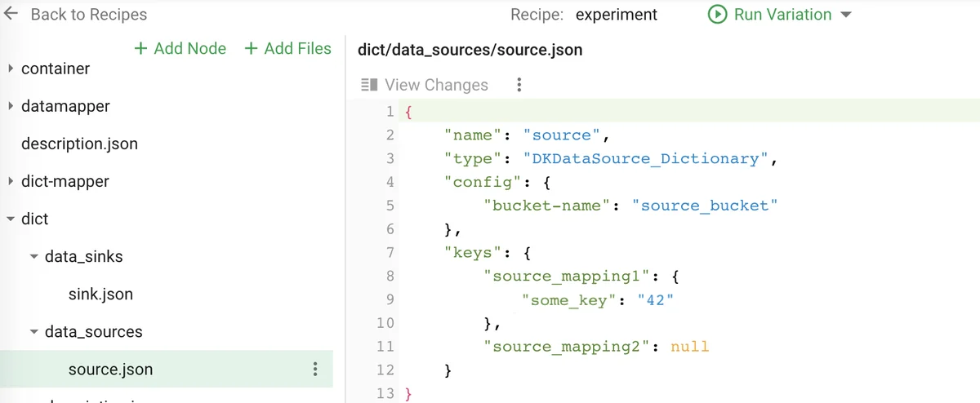Click Add Node button
This screenshot has width=980, height=403.
(180, 48)
